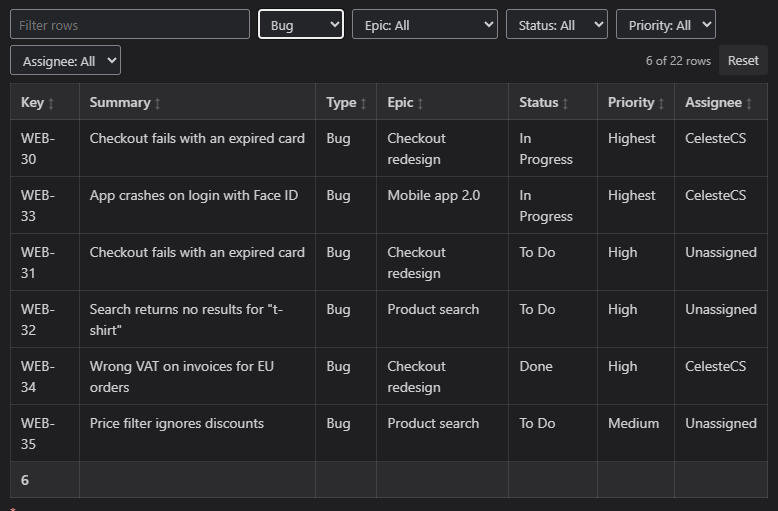Screen dimensions: 778x511
Task: Select the WEB-30 key cell
Action: click(45, 148)
